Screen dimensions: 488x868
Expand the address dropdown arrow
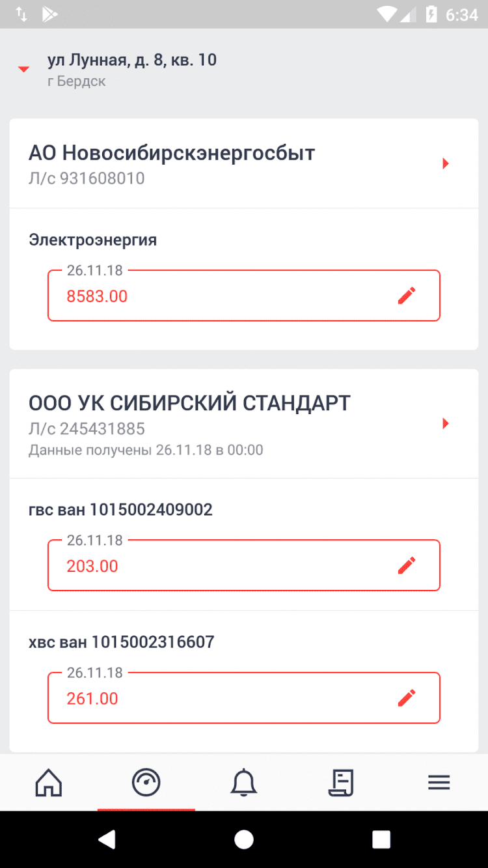tap(24, 69)
